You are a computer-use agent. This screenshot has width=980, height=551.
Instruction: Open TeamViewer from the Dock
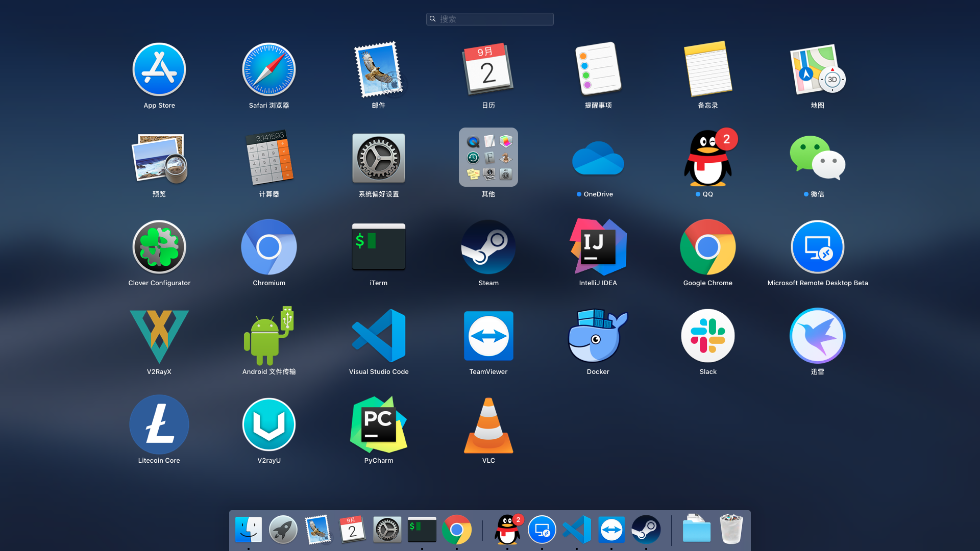611,530
